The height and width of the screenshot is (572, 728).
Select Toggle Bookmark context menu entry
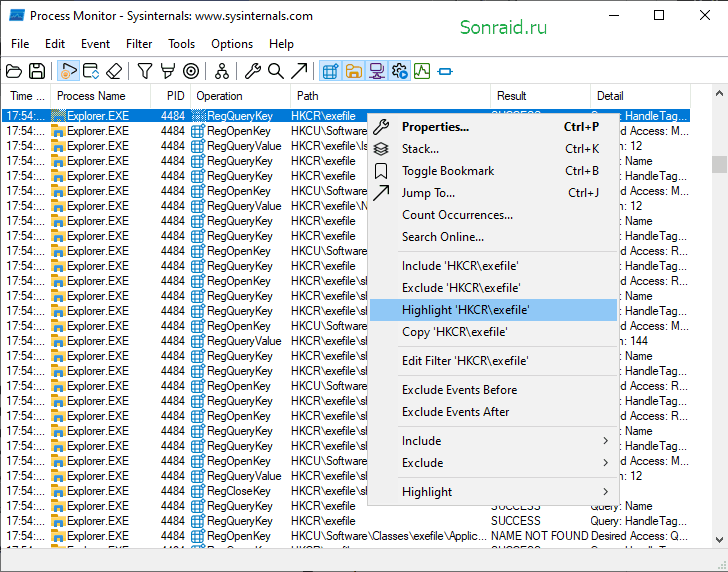(x=493, y=171)
